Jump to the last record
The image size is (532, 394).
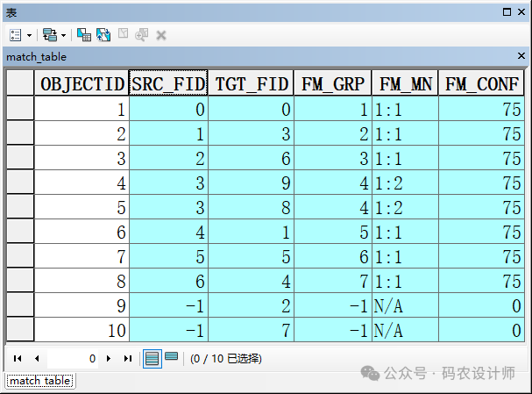(128, 359)
